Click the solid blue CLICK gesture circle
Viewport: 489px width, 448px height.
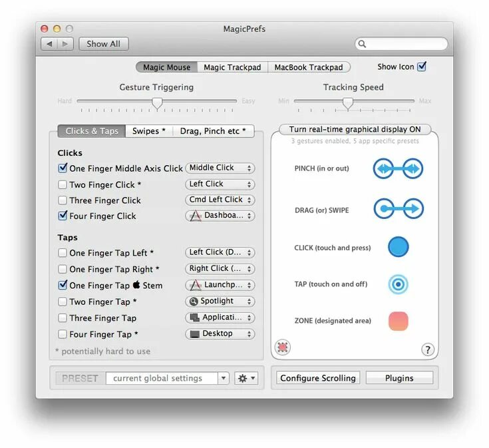point(399,247)
